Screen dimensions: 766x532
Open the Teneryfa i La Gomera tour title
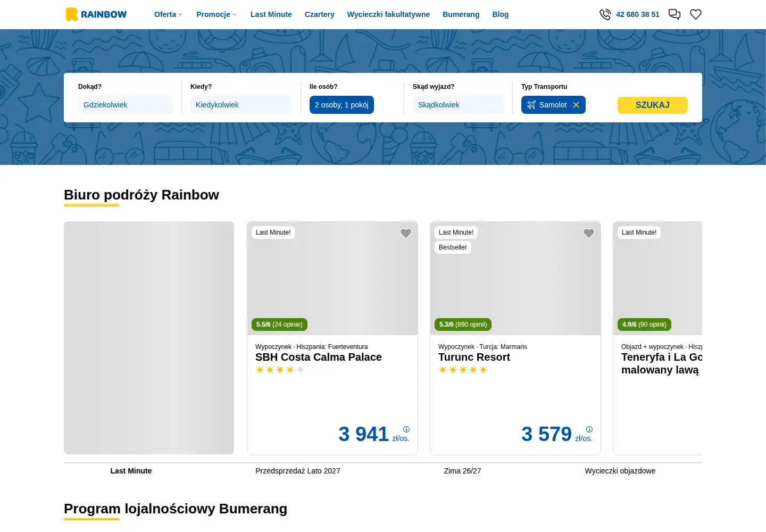pos(662,363)
